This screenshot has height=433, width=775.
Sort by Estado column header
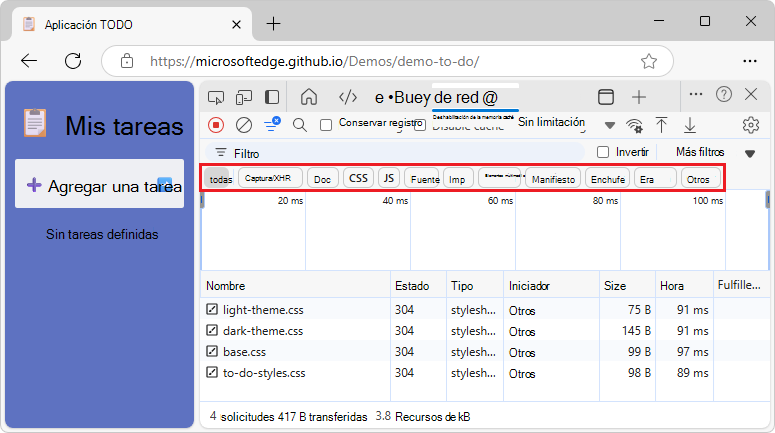click(x=418, y=285)
